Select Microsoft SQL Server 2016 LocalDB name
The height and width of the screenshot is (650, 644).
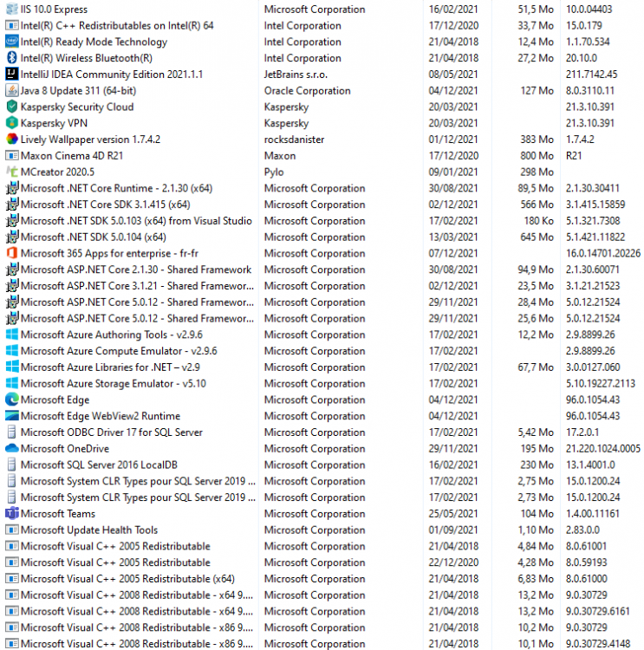[x=99, y=465]
